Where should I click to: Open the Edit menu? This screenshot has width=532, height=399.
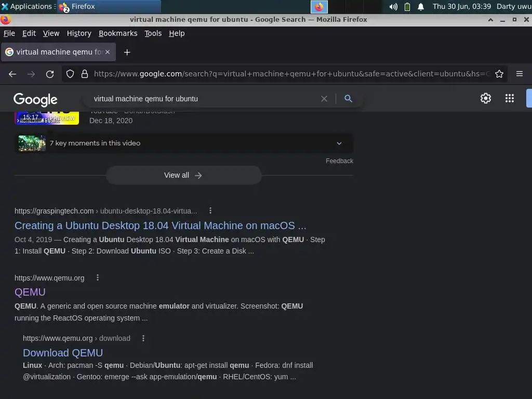pyautogui.click(x=29, y=33)
